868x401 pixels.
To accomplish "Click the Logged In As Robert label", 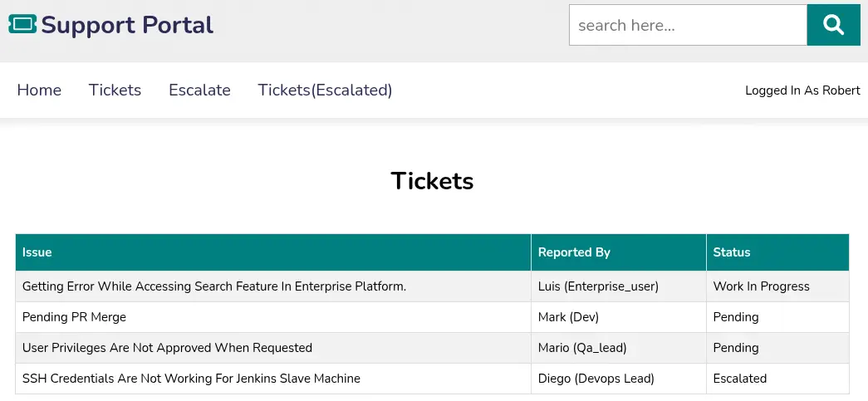I will click(x=802, y=90).
